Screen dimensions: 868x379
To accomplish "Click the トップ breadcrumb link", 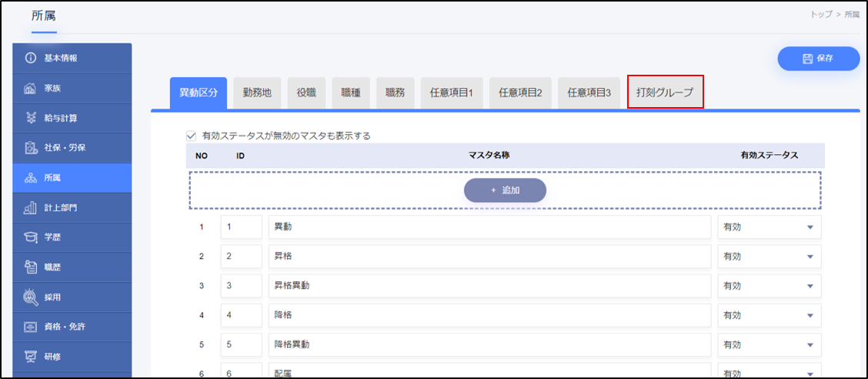I will tap(822, 15).
